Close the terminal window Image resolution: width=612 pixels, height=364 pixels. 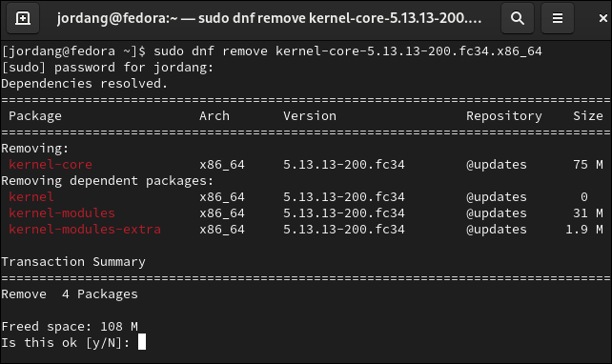point(603,18)
